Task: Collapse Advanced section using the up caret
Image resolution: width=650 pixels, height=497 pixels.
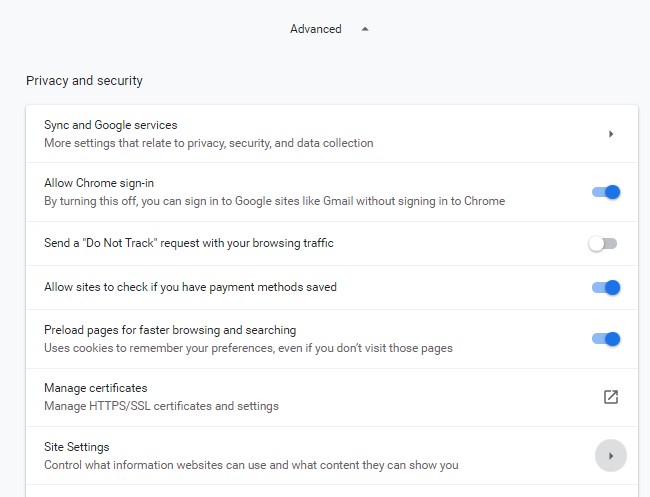Action: coord(365,29)
